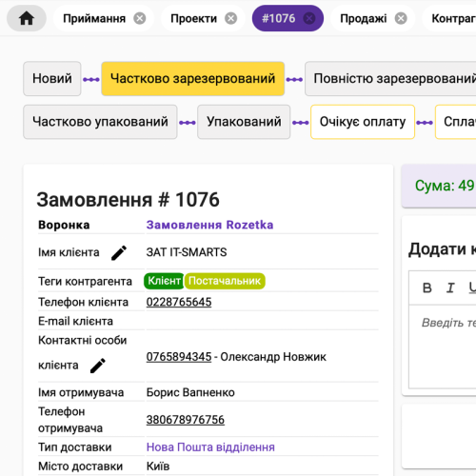The width and height of the screenshot is (476, 476).
Task: Click into the comment text field
Action: pyautogui.click(x=443, y=347)
